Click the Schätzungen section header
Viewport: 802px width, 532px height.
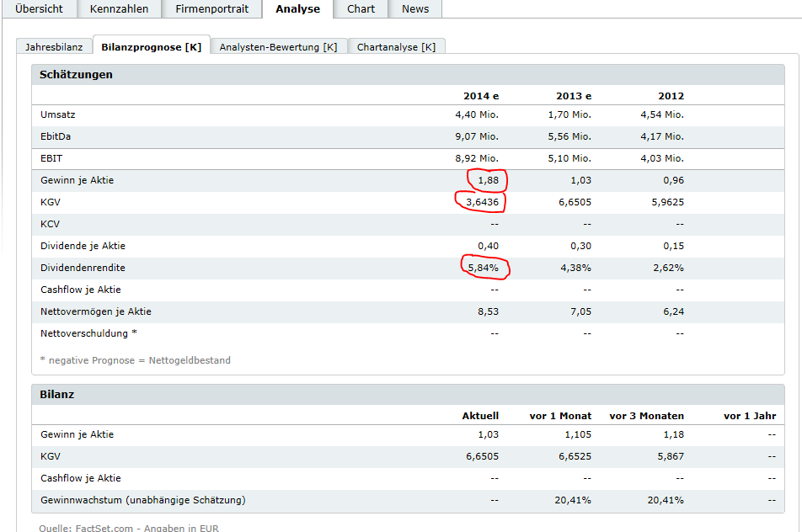coord(76,75)
